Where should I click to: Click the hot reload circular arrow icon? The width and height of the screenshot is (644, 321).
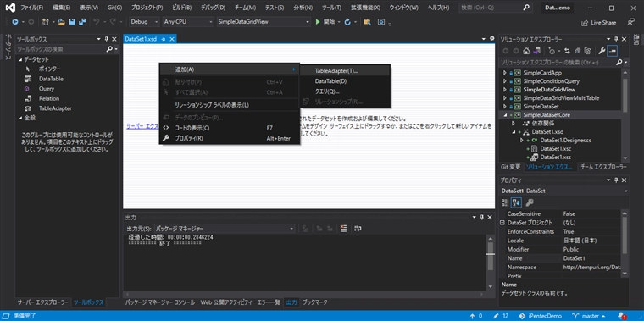(x=347, y=22)
